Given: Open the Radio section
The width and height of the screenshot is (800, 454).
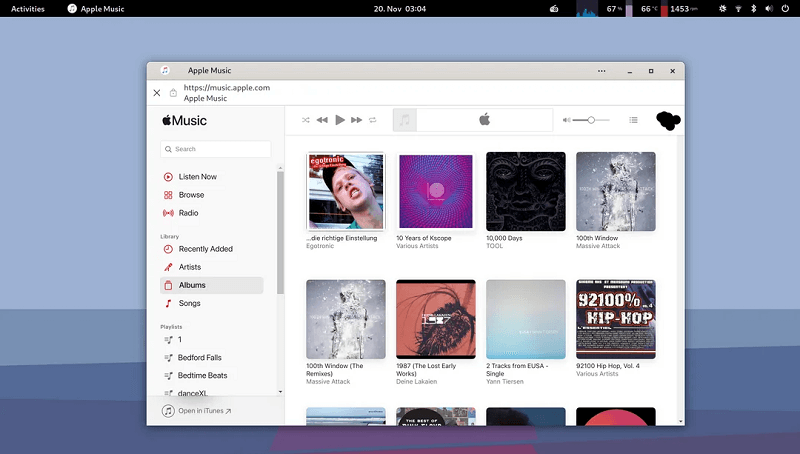Looking at the screenshot, I should pyautogui.click(x=188, y=213).
